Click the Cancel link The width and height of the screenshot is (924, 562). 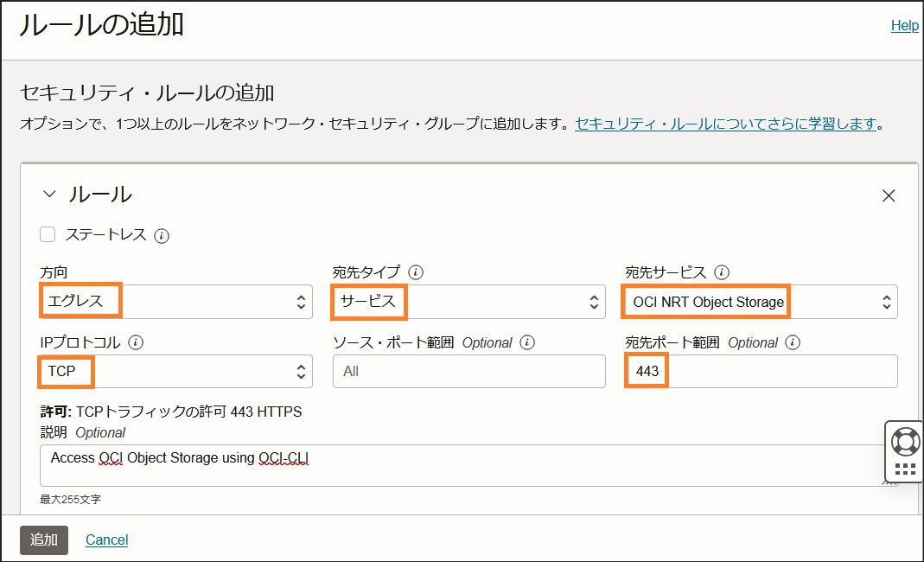pyautogui.click(x=106, y=540)
